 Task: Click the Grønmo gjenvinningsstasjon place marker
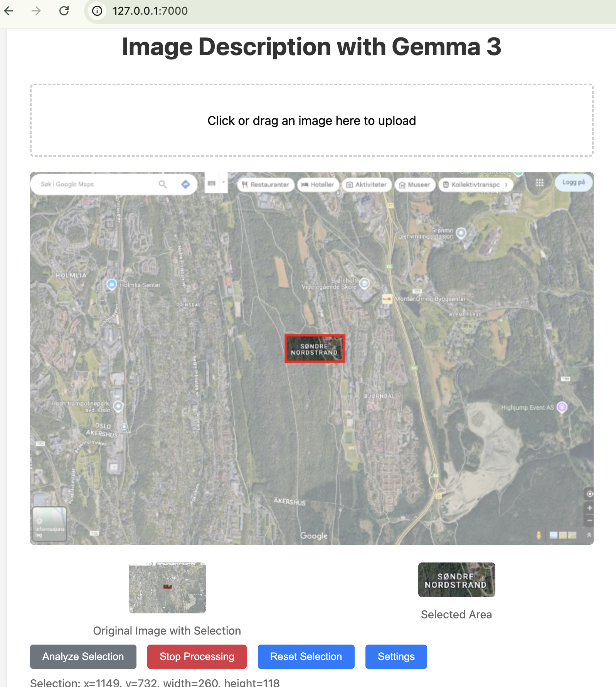461,233
